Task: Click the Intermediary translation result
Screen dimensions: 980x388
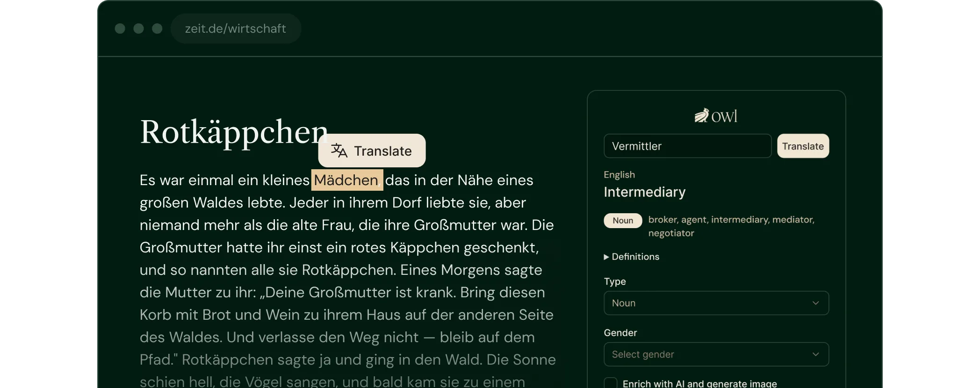Action: [x=644, y=192]
